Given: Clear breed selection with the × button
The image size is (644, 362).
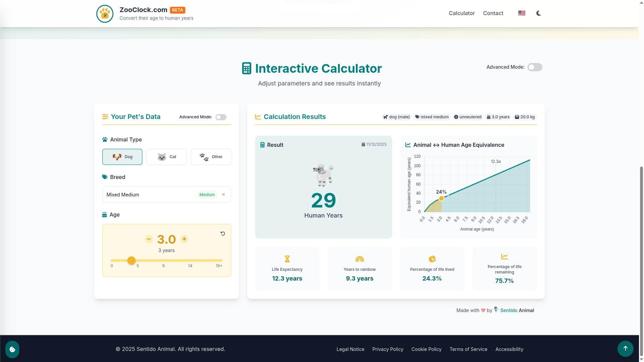Looking at the screenshot, I should [223, 194].
